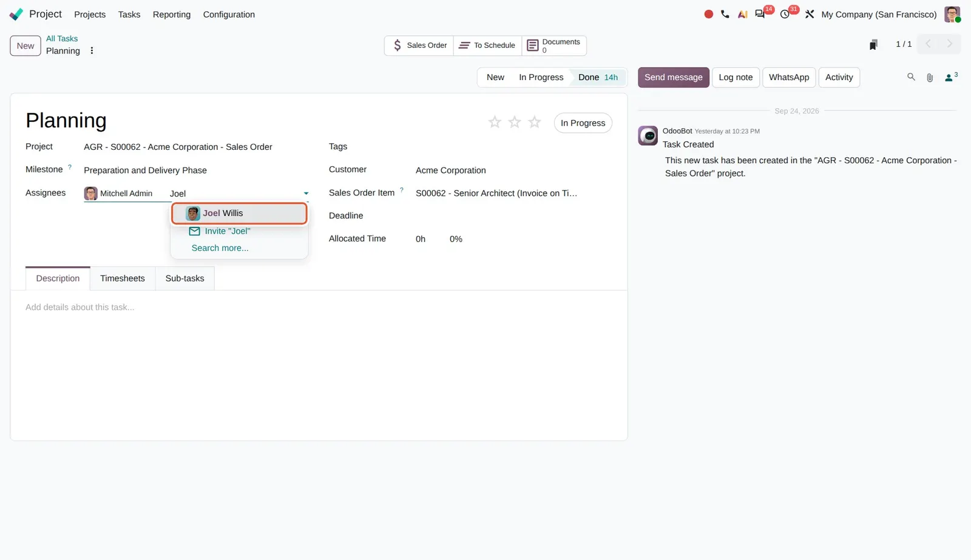This screenshot has width=971, height=560.
Task: Click the Sales Order Item help question mark
Action: [402, 190]
